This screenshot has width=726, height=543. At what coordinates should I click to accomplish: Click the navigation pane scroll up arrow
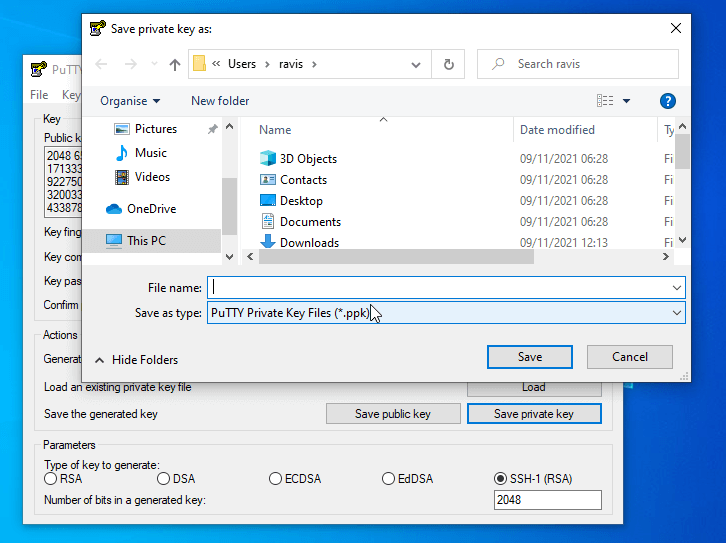point(230,126)
